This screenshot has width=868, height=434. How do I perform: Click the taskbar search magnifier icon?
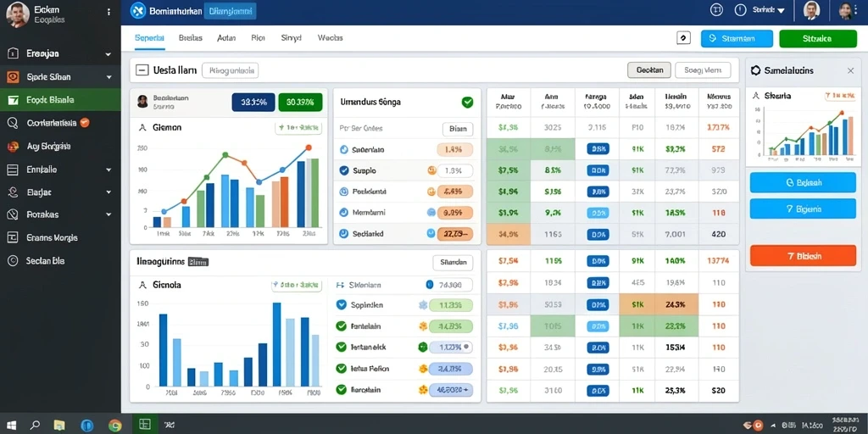(x=35, y=426)
